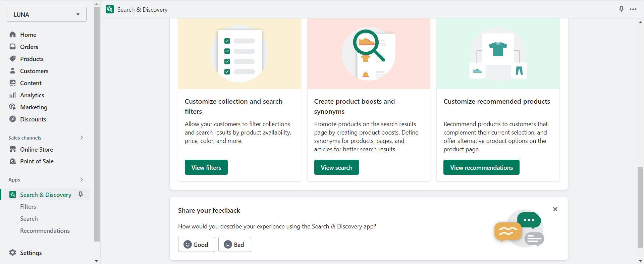Open the Online Store sales channel
The height and width of the screenshot is (264, 644).
pyautogui.click(x=37, y=149)
